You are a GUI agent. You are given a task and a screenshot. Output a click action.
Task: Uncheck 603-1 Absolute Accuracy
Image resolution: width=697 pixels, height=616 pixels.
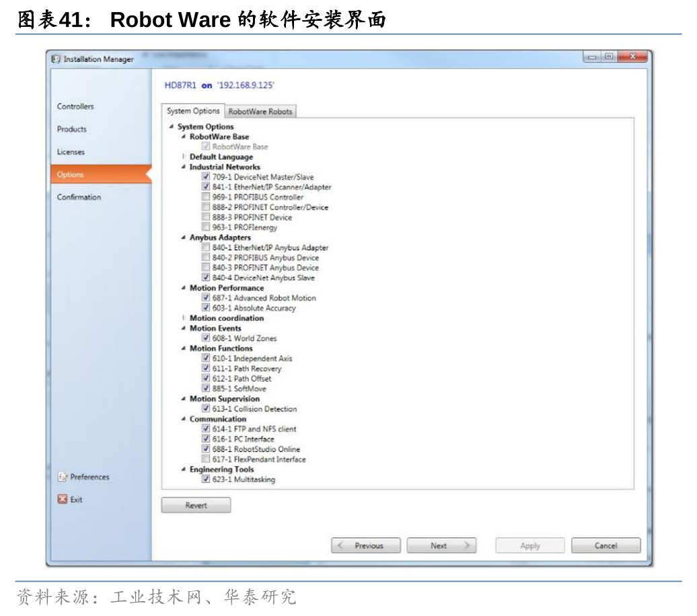(x=205, y=307)
